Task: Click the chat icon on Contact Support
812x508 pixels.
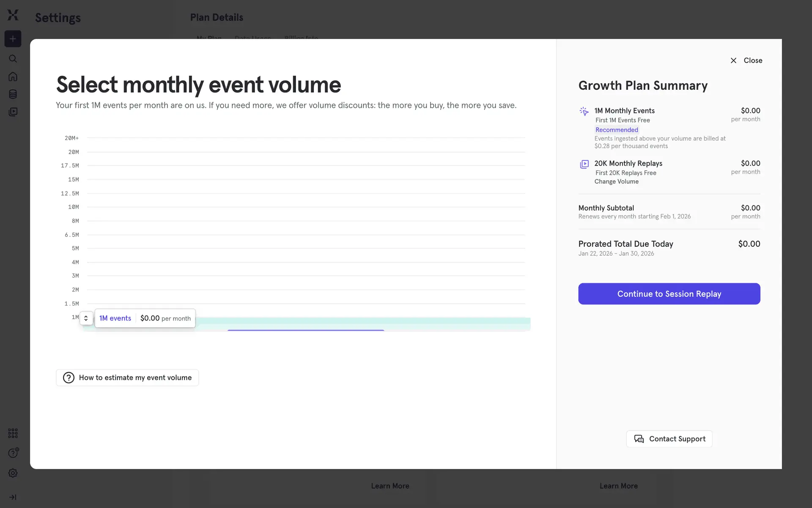Action: click(x=639, y=439)
